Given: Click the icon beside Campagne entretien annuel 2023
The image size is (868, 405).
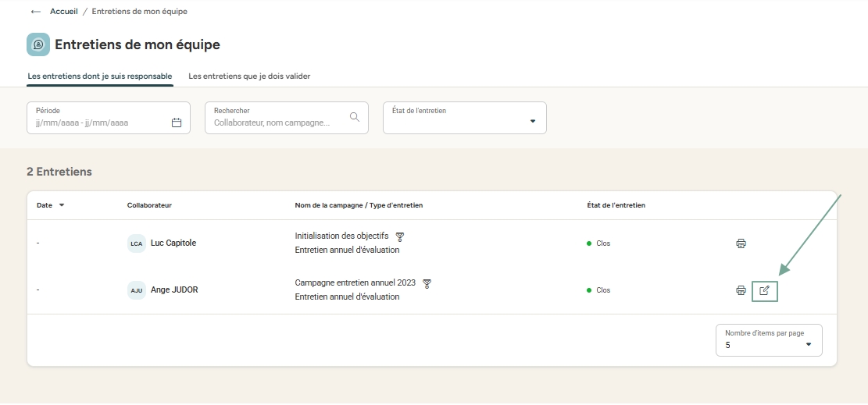Looking at the screenshot, I should (427, 283).
